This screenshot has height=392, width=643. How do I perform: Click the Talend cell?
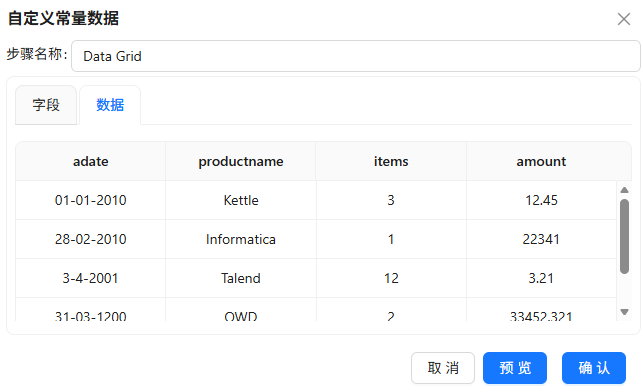241,278
